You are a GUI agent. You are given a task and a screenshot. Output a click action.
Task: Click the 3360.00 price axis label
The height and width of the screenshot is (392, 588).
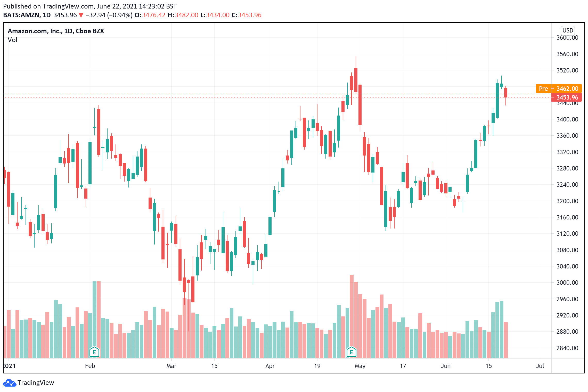tap(567, 136)
